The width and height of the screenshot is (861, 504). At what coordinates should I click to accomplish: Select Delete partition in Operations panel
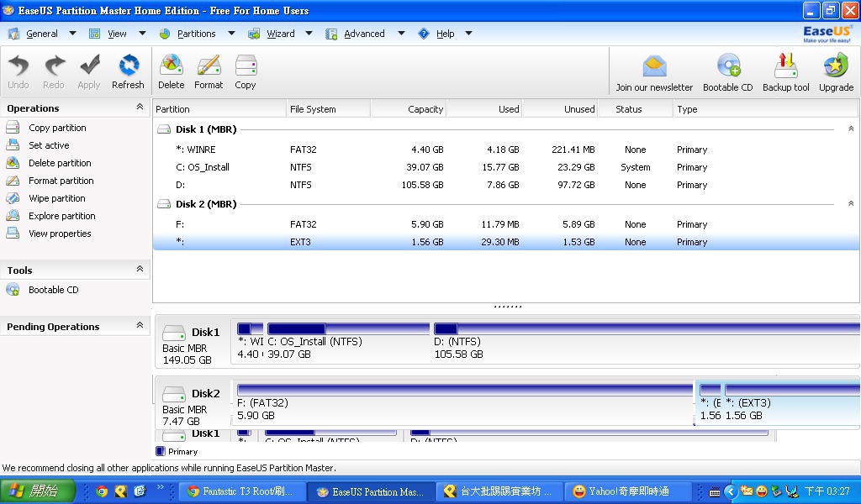(60, 163)
